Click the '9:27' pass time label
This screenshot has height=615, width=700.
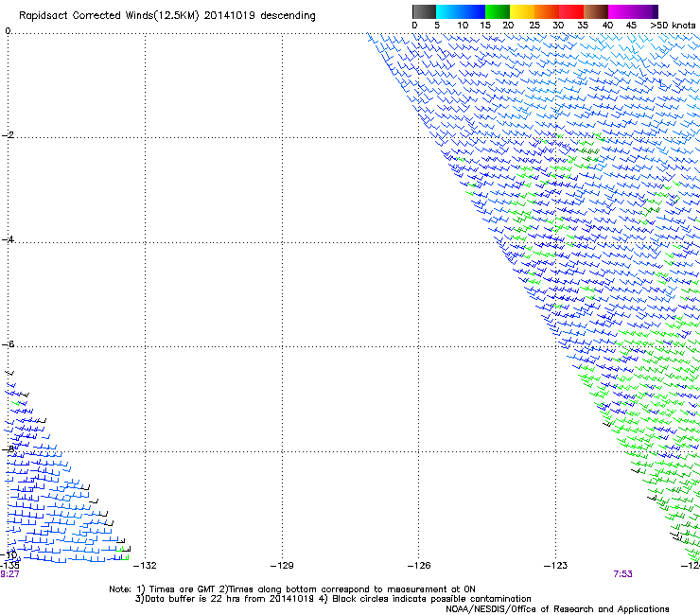coord(9,574)
